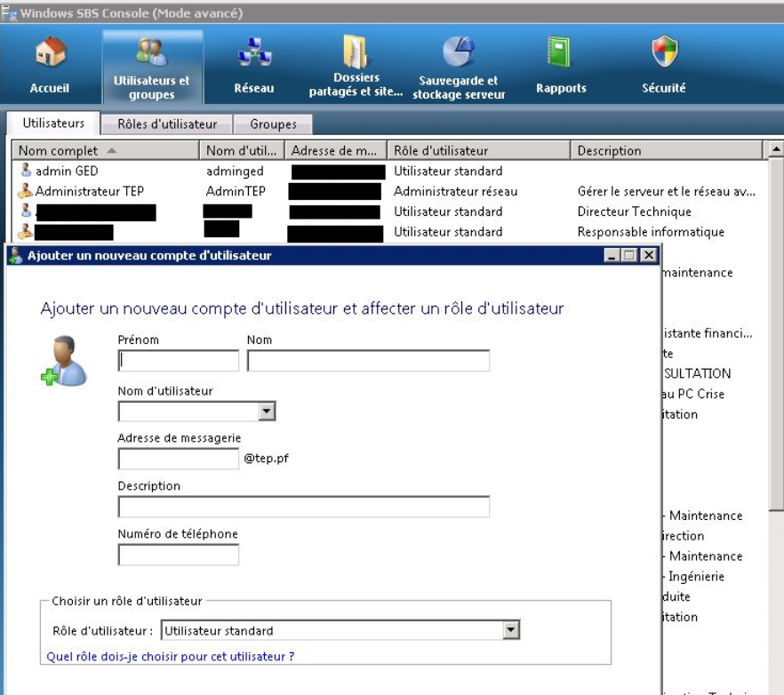This screenshot has height=695, width=784.
Task: Select the Utilisateurs et groupes section
Action: (152, 67)
